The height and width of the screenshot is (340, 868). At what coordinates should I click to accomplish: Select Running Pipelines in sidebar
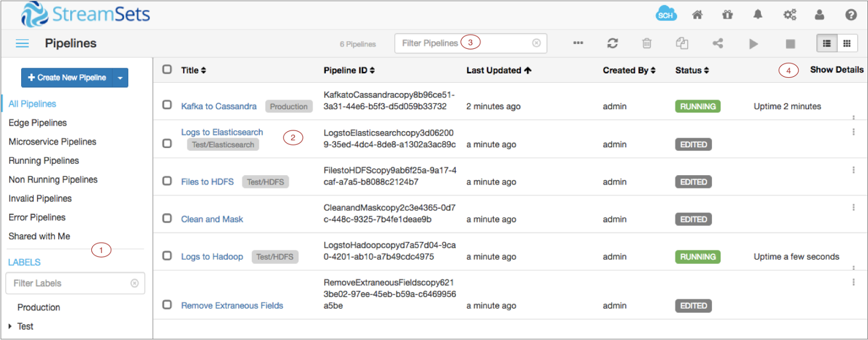click(44, 161)
